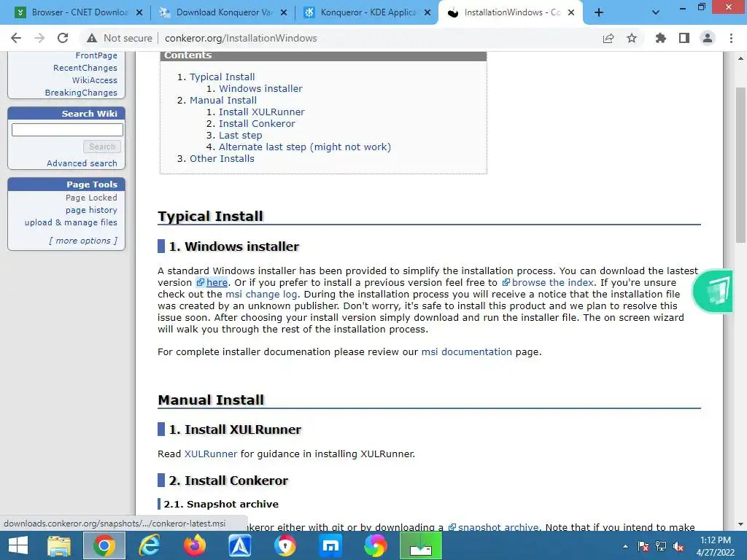
Task: Click the address bar URL
Action: (x=241, y=38)
